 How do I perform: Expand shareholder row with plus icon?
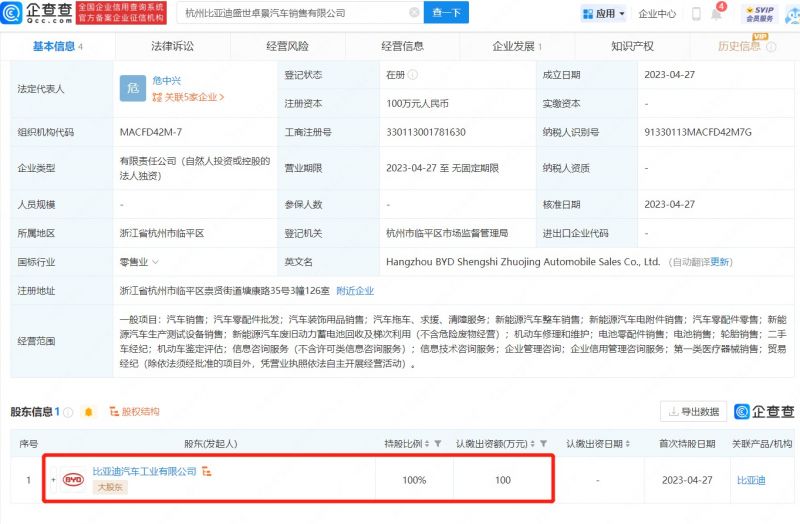[x=53, y=480]
